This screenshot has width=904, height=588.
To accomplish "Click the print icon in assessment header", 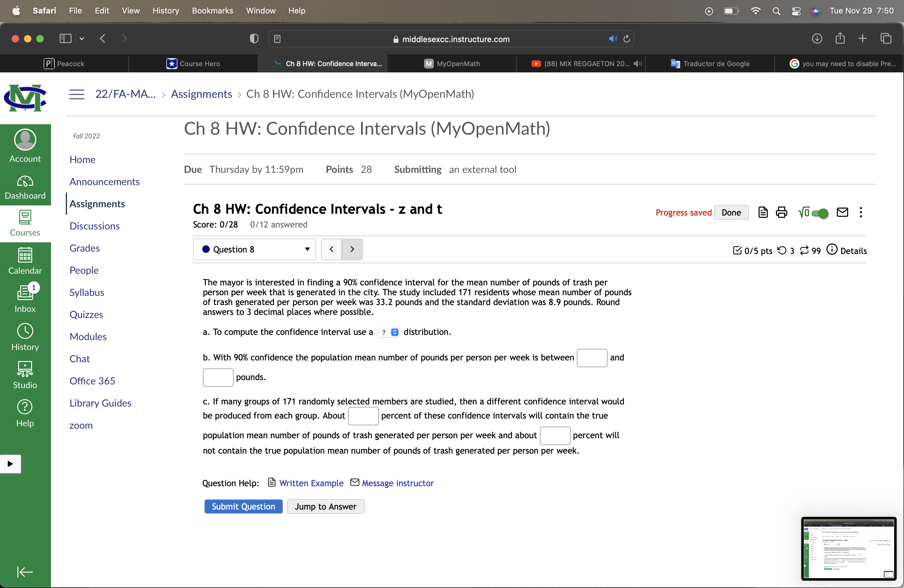I will pos(781,212).
